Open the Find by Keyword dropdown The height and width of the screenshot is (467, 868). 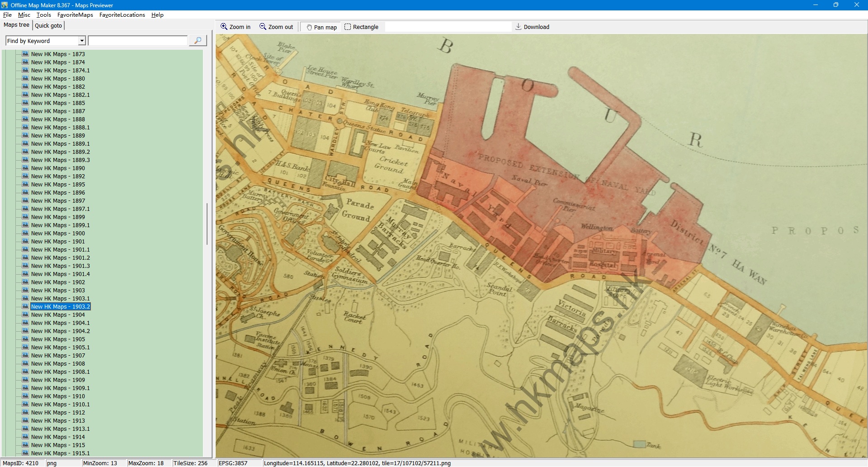[x=82, y=41]
